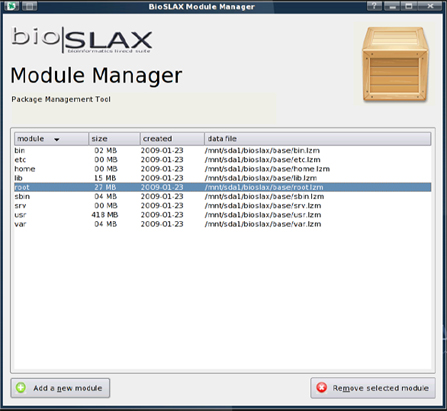This screenshot has width=447, height=411.
Task: Click path /mnt/sda1/bioslax/base/etc.lzm
Action: click(263, 160)
